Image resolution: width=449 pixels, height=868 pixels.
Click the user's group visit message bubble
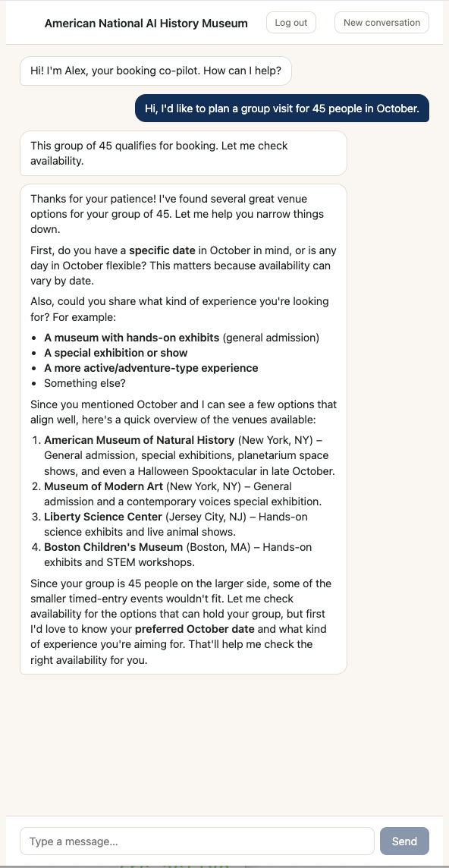282,108
